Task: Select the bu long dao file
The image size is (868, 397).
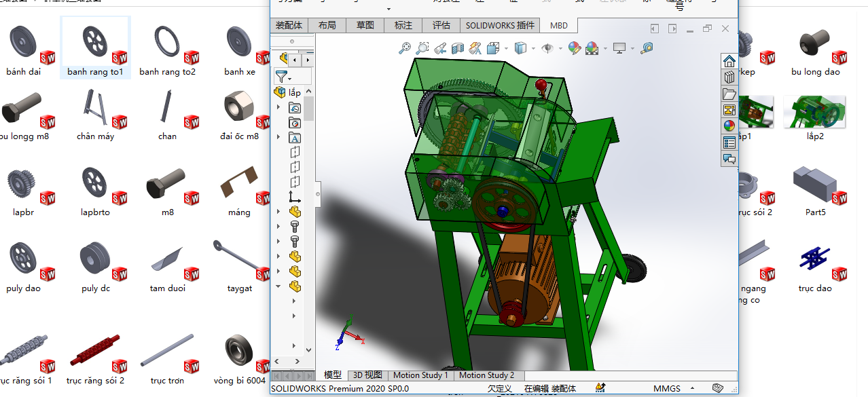Action: (x=815, y=51)
